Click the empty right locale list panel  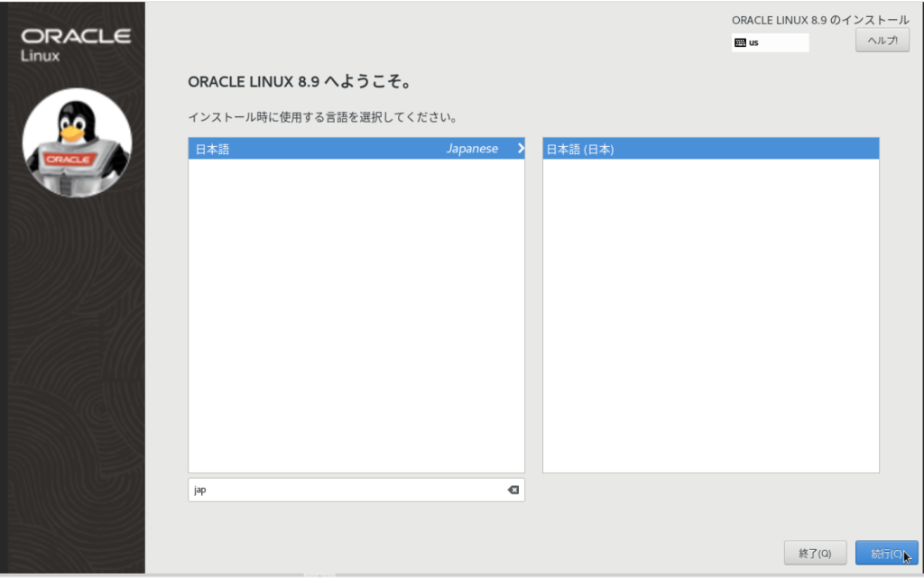tap(710, 316)
